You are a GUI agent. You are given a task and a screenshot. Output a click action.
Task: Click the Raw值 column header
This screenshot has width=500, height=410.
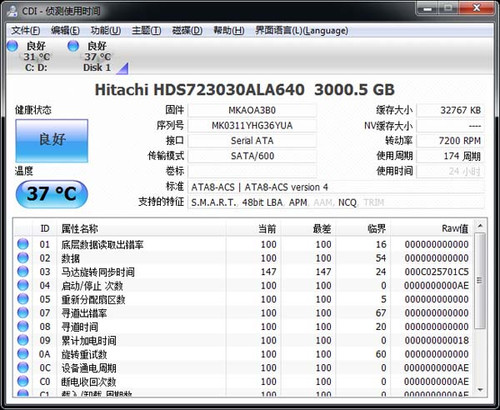pos(431,229)
